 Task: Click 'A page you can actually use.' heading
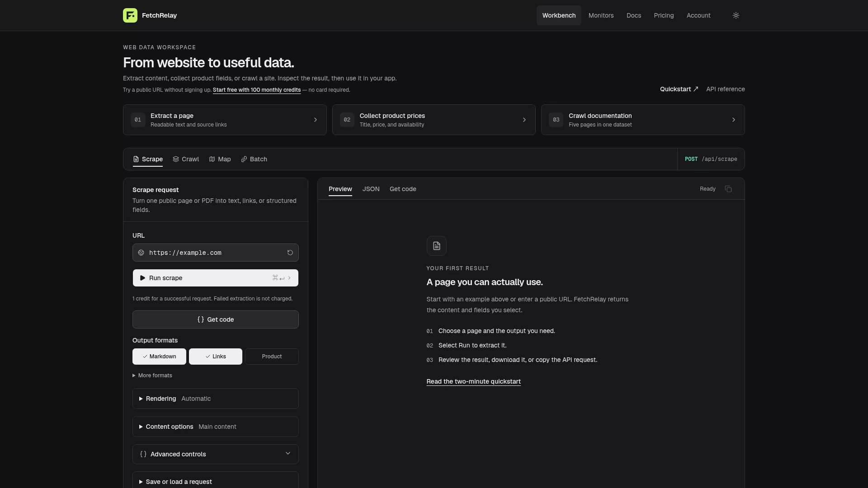[x=485, y=282]
